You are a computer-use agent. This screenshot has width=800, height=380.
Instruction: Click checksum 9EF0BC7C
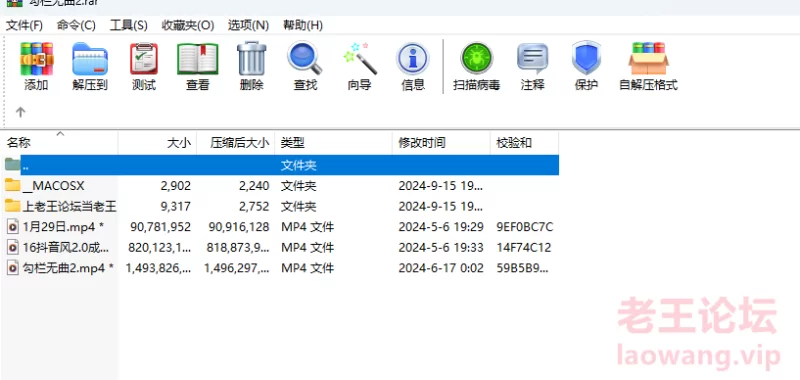tap(525, 227)
